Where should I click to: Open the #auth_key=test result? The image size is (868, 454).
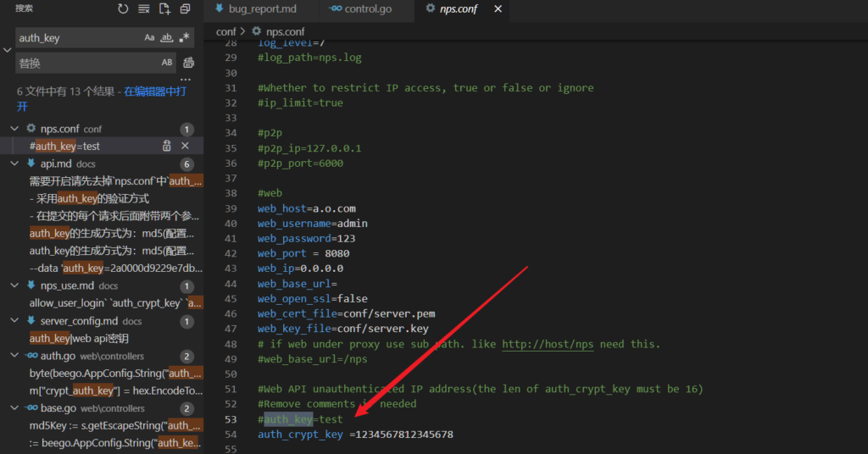coord(64,146)
